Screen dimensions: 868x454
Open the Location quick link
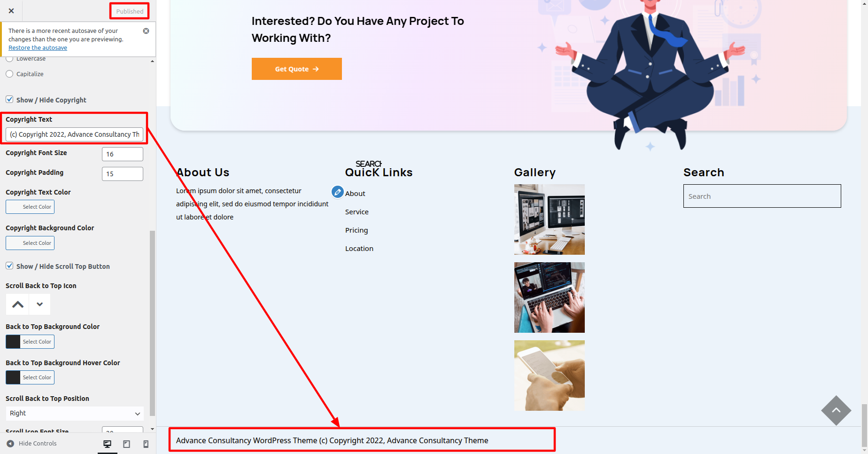pos(359,249)
